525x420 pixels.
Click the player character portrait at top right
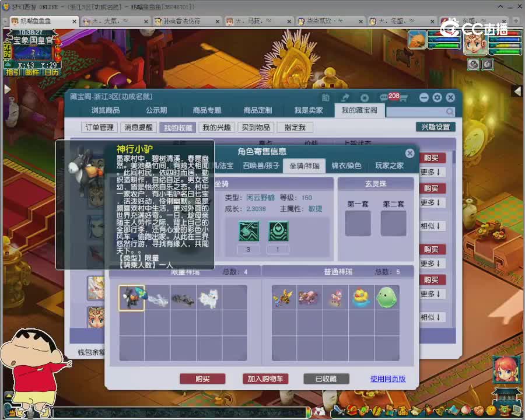point(476,43)
